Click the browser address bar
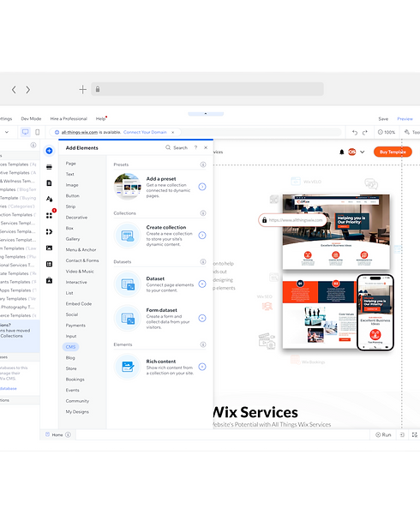420x526 pixels. pos(207,89)
